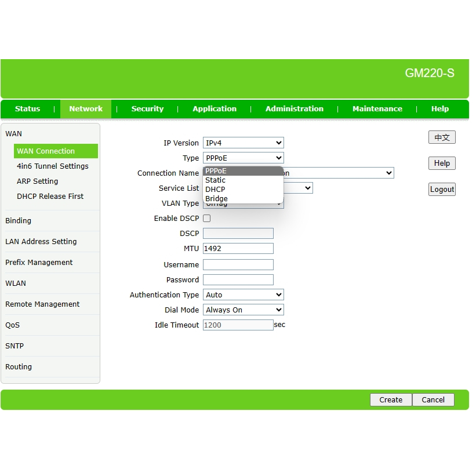Enable the DSCP checkbox
The width and height of the screenshot is (476, 476).
206,219
